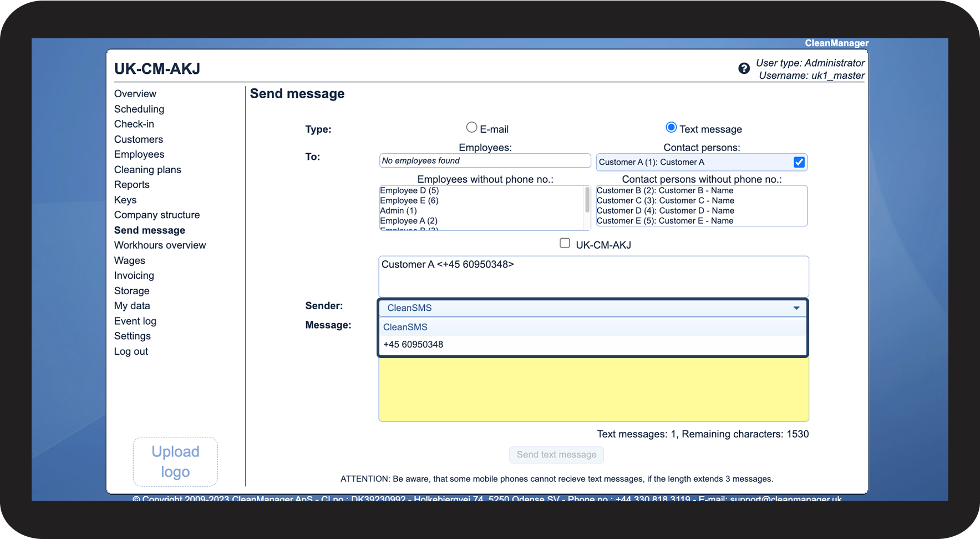Select the E-mail radio button
980x539 pixels.
click(x=471, y=128)
